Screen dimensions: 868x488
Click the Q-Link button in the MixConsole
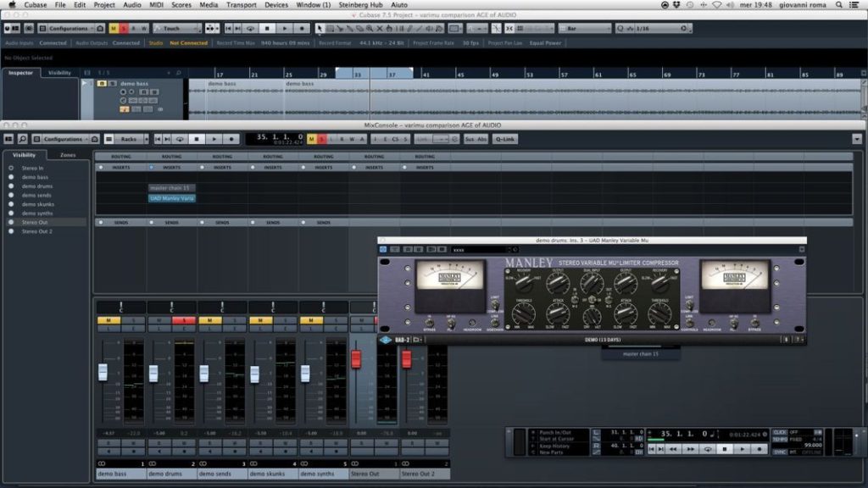tap(504, 139)
